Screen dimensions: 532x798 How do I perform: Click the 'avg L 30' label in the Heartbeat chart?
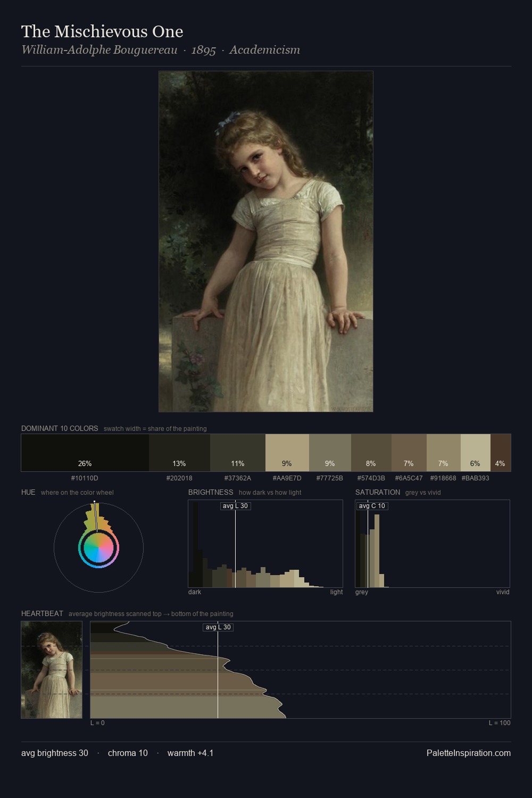[218, 627]
